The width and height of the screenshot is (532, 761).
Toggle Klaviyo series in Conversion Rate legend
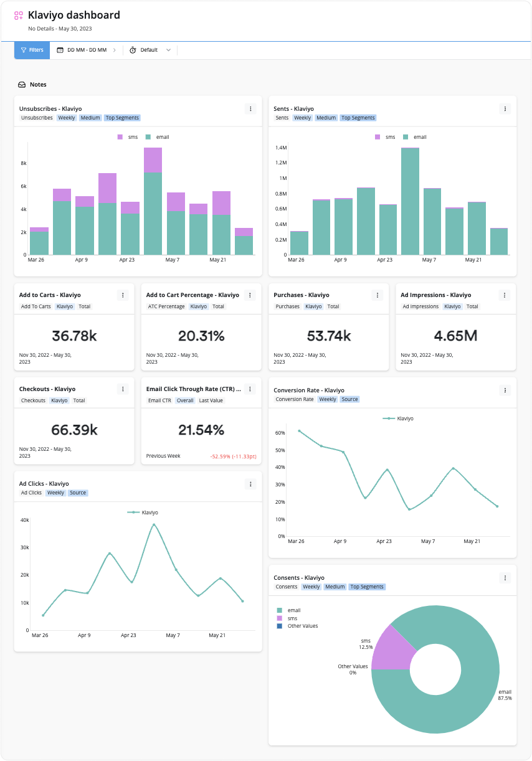pos(398,418)
